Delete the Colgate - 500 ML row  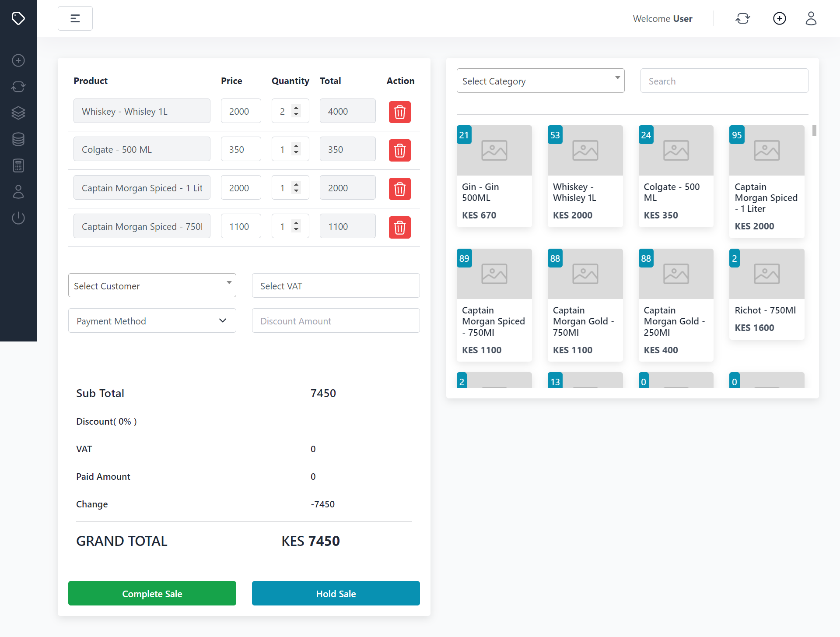(x=399, y=150)
